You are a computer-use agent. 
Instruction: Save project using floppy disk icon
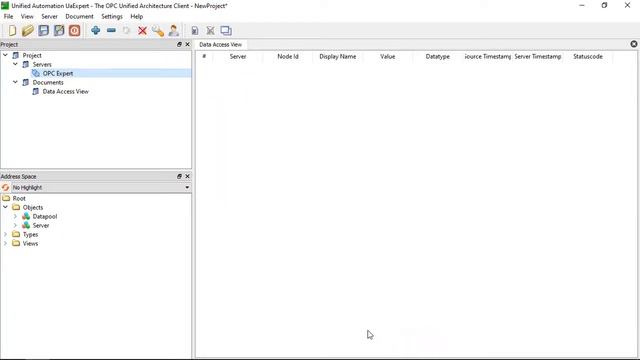pos(43,31)
